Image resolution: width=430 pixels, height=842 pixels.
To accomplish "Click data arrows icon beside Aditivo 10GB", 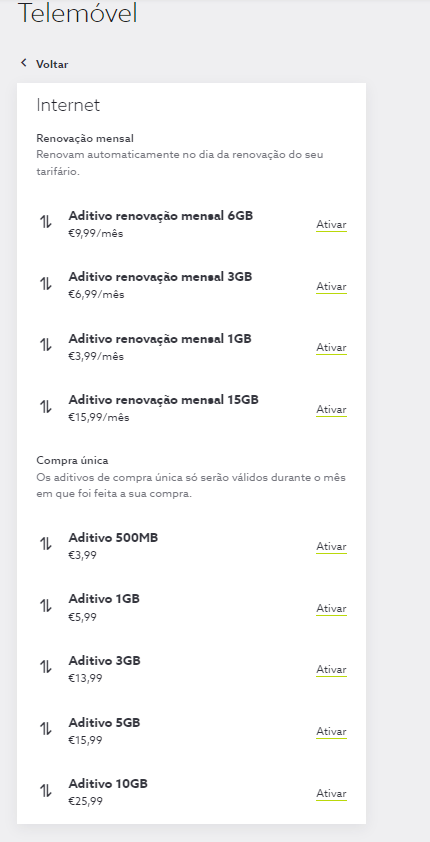I will [x=46, y=790].
